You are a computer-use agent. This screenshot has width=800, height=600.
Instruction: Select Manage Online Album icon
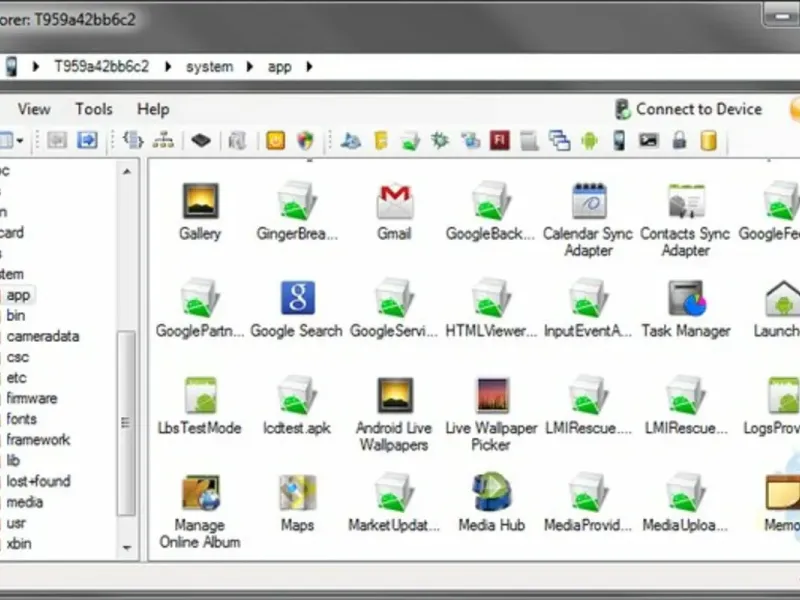(x=200, y=492)
